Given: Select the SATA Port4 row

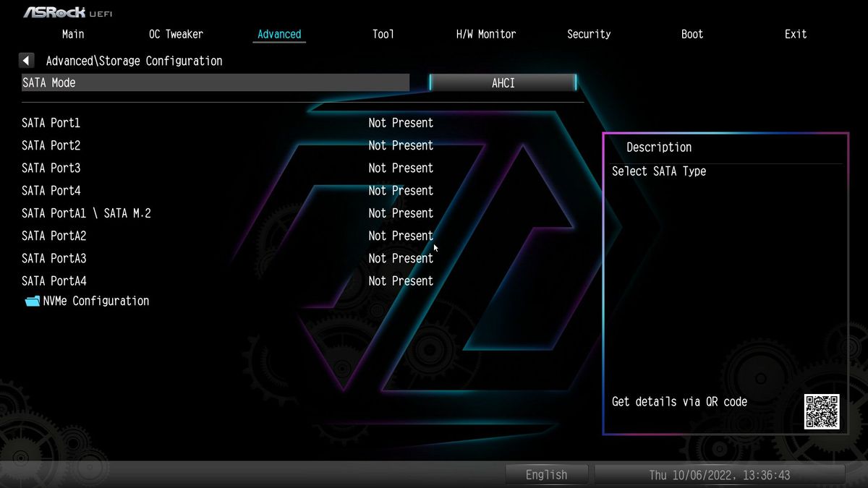Looking at the screenshot, I should (228, 190).
